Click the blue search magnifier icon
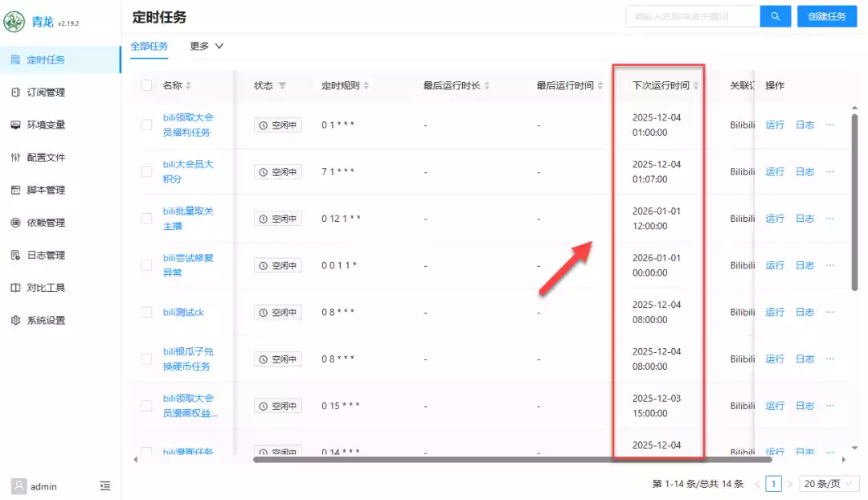 click(775, 15)
